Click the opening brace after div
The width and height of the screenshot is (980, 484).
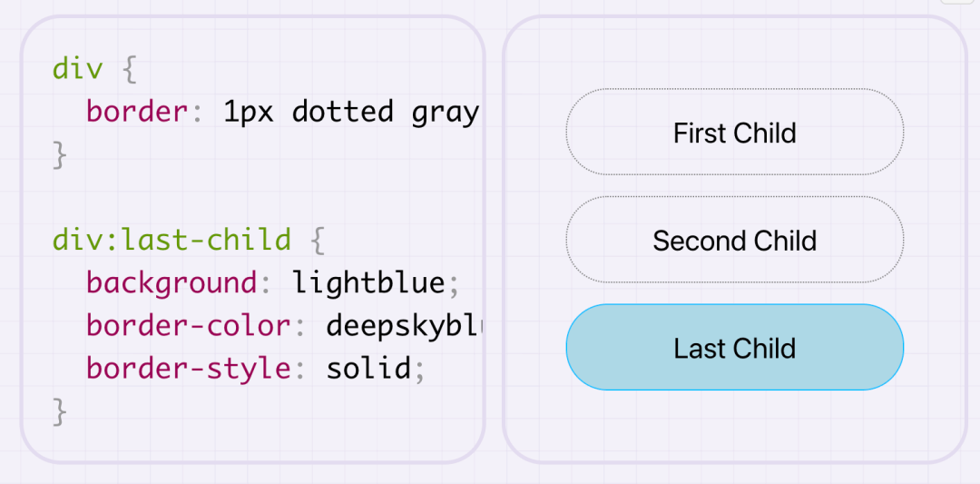(129, 69)
